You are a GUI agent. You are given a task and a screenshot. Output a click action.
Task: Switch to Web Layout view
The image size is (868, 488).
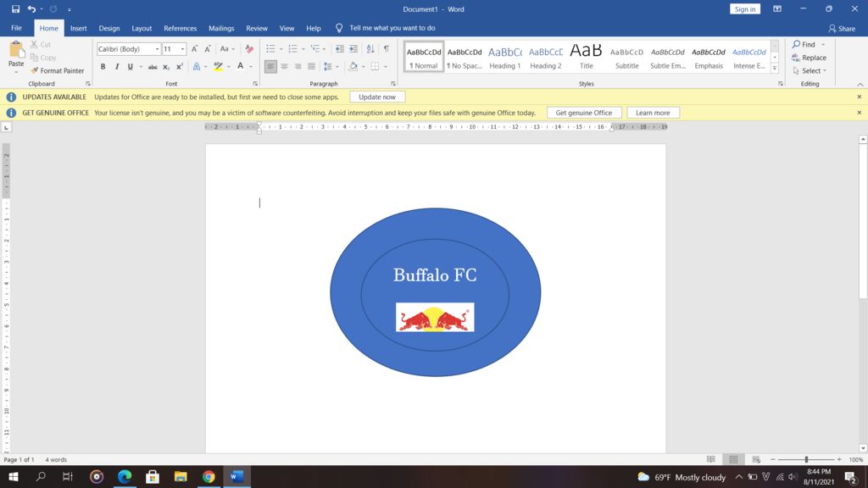[756, 459]
